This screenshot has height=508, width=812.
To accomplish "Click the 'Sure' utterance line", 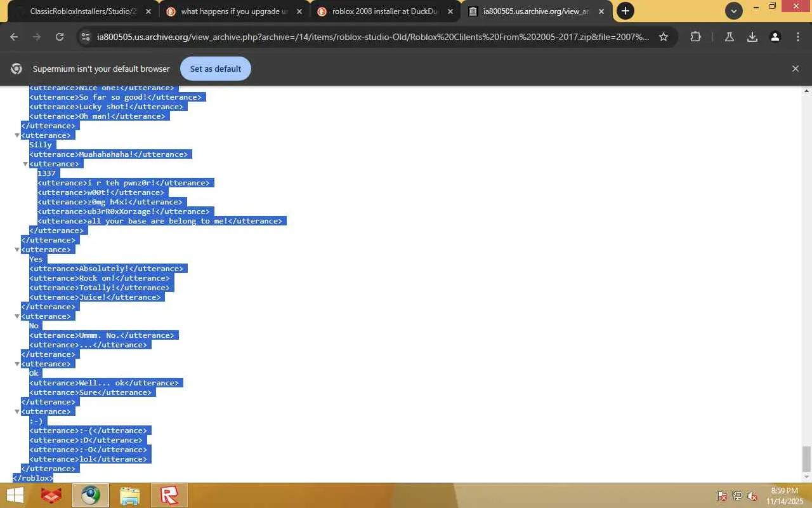I will tap(91, 392).
